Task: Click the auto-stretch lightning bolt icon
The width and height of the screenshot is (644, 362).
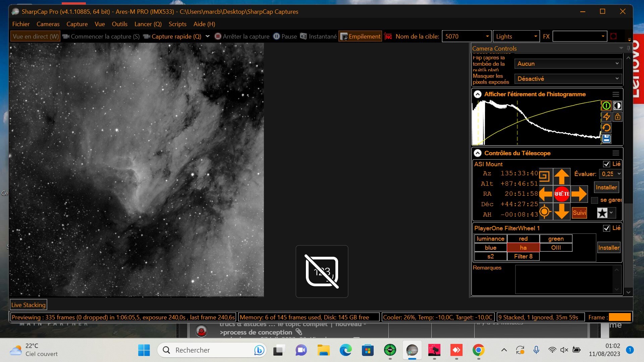Action: (606, 117)
